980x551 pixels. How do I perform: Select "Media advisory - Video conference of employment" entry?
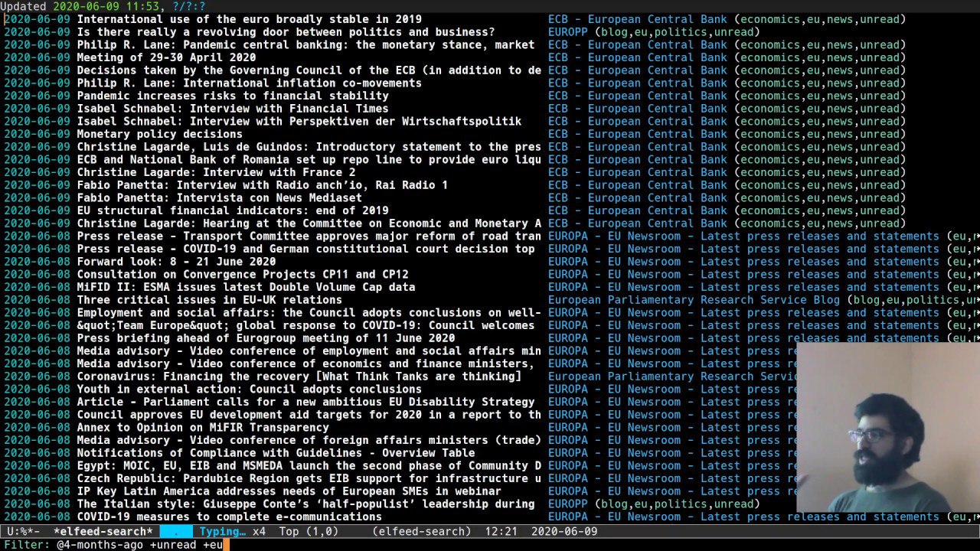309,351
